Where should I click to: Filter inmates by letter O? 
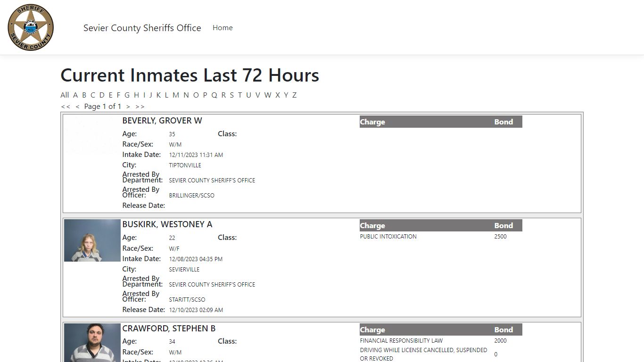196,95
